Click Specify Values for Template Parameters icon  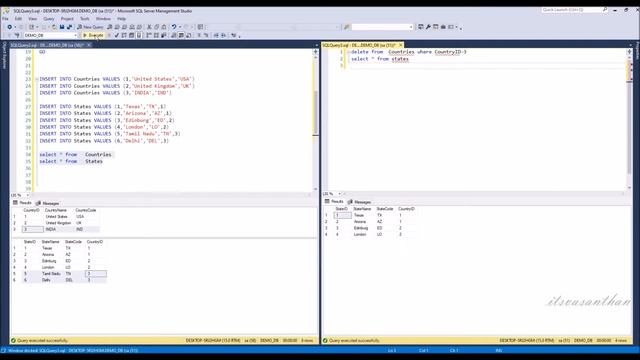233,36
